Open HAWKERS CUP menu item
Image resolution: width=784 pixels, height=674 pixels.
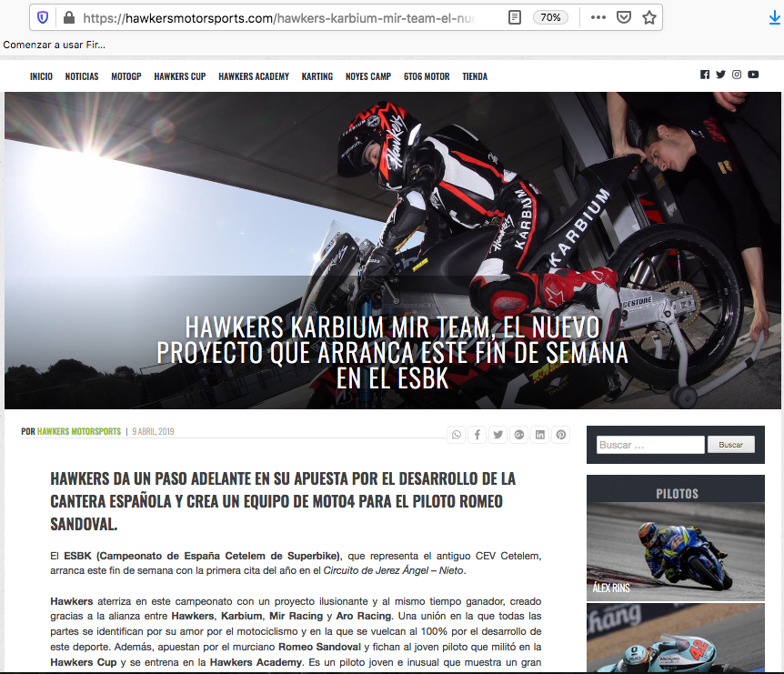(x=180, y=76)
